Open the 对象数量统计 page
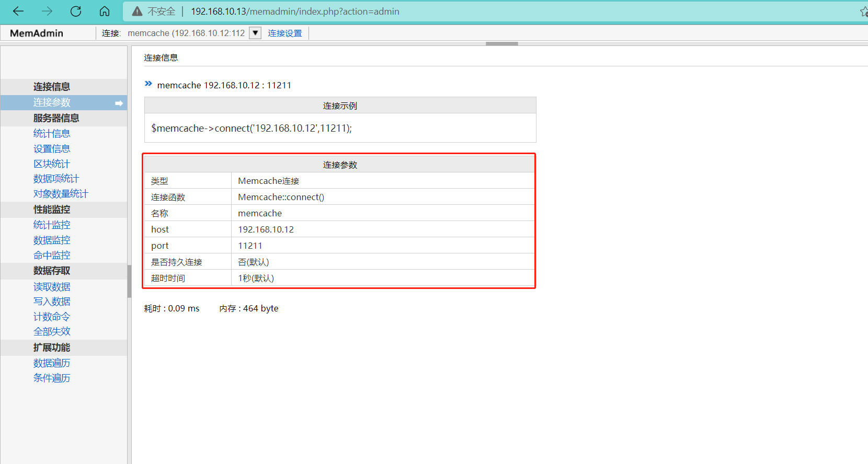868x464 pixels. (61, 194)
